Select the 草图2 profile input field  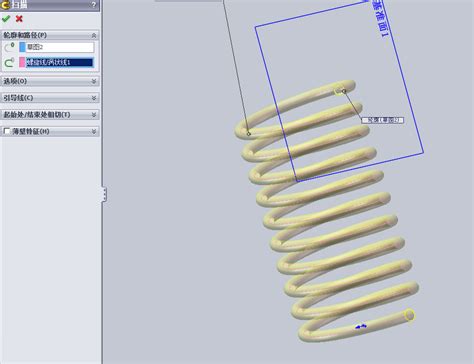coord(60,47)
